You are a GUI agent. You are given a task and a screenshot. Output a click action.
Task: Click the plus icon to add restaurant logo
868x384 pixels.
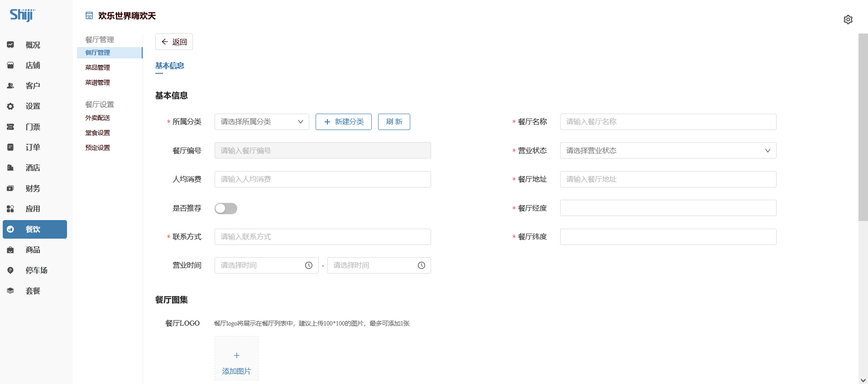pos(236,355)
